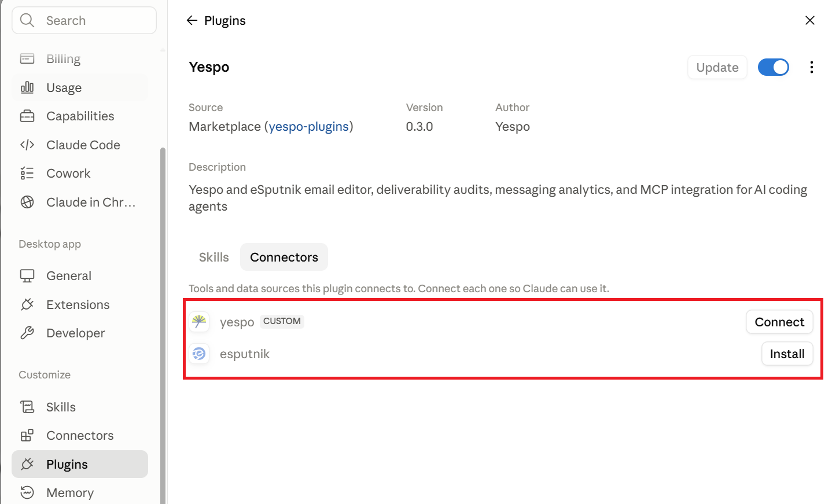
Task: Click the esputnik connector name
Action: click(245, 354)
